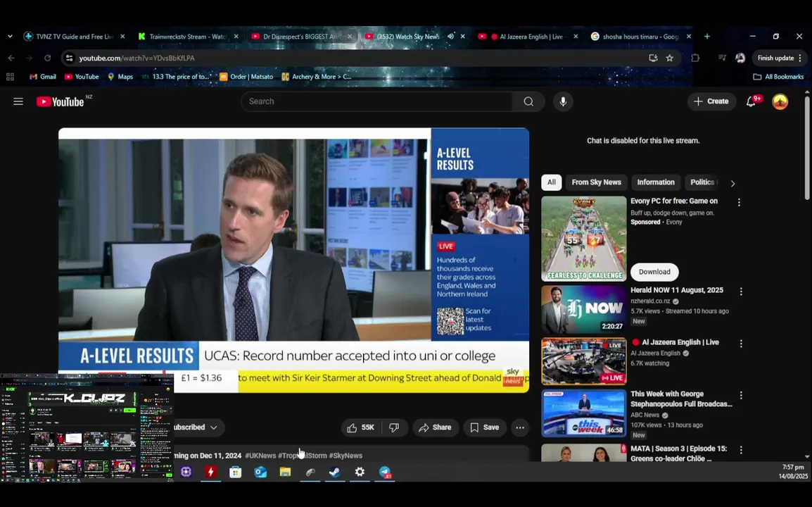Viewport: 812px width, 507px height.
Task: Click Download on the Evony ad
Action: [x=654, y=273]
